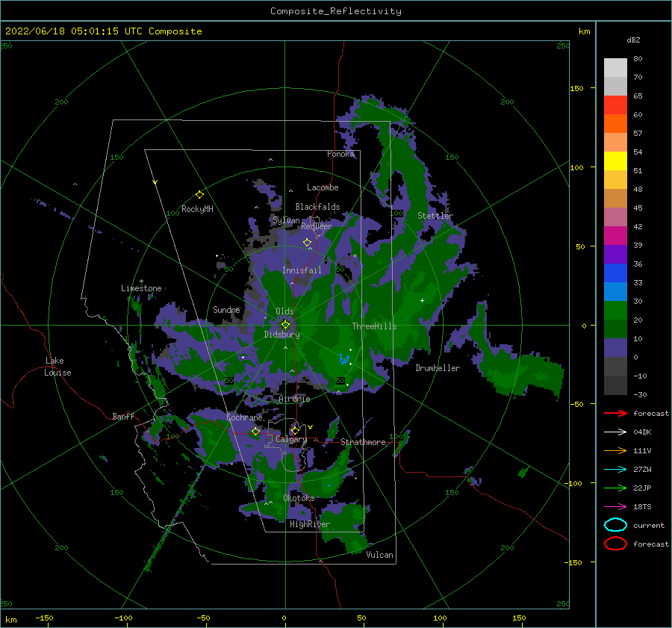Click the Vulcan town label

(x=379, y=555)
